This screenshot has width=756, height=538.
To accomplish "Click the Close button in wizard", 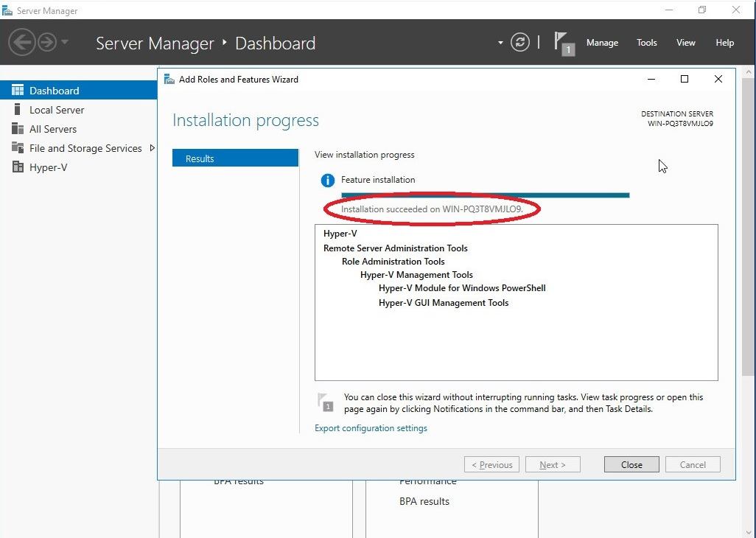I will tap(631, 465).
